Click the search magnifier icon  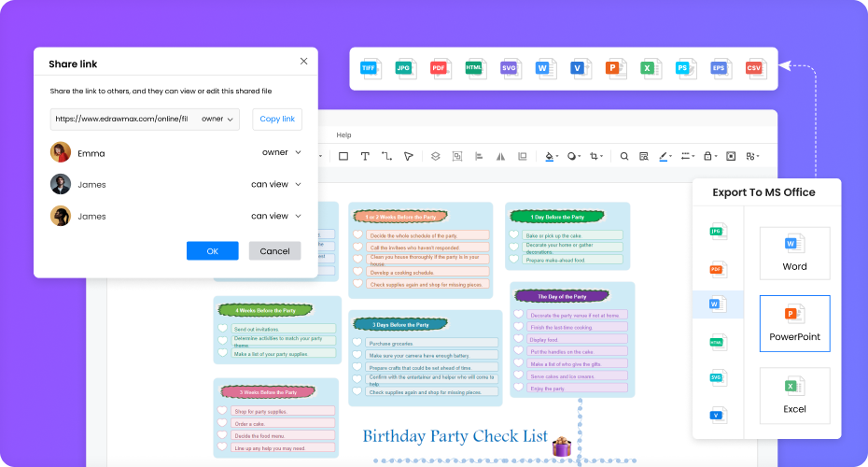(x=624, y=156)
